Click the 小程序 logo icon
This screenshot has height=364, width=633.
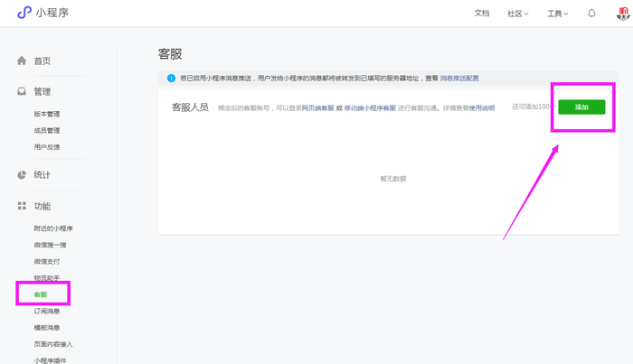[x=24, y=13]
